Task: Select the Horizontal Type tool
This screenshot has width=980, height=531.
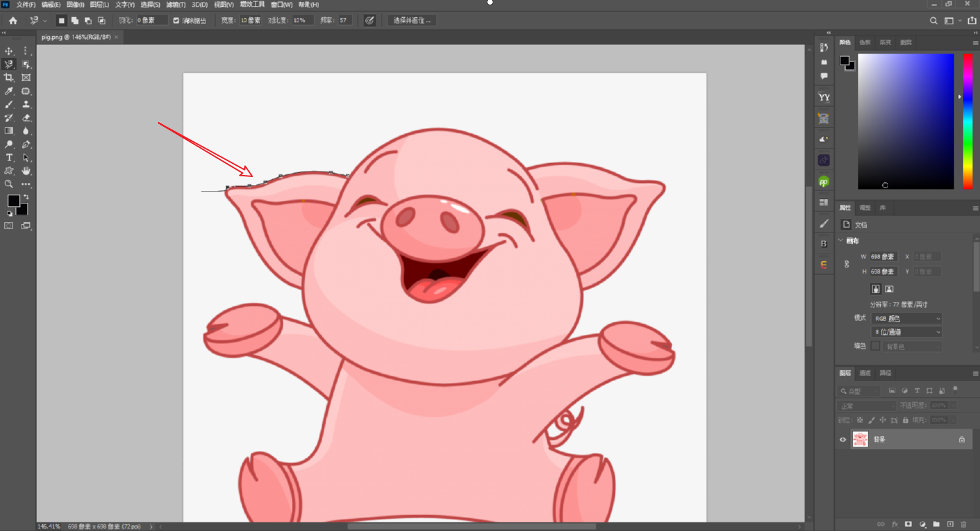Action: (9, 157)
